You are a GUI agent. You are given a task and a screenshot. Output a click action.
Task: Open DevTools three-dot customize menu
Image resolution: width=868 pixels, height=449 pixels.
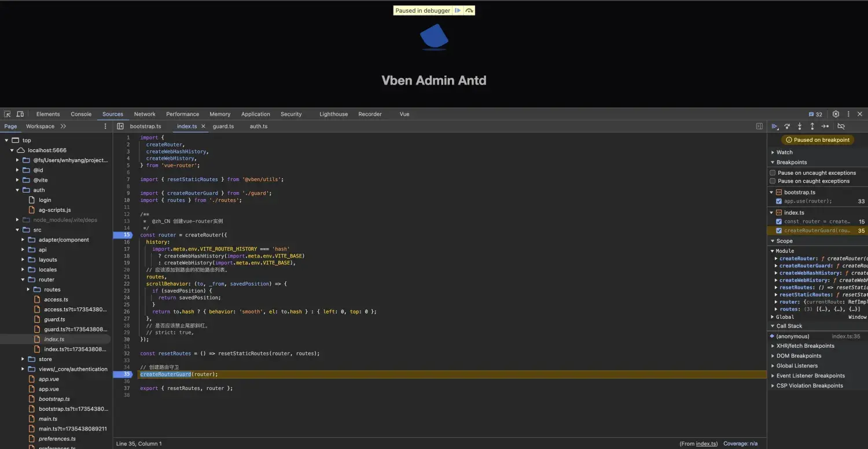(x=848, y=114)
